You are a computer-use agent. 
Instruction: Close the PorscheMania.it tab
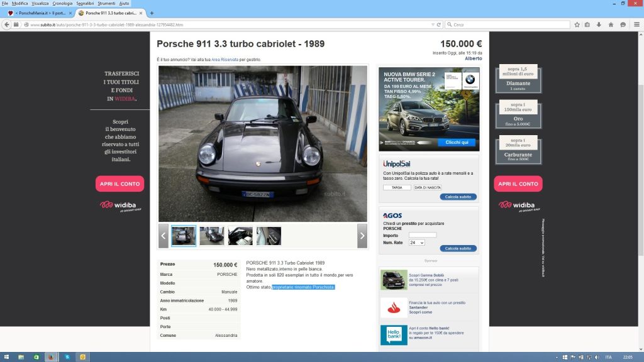[70, 13]
